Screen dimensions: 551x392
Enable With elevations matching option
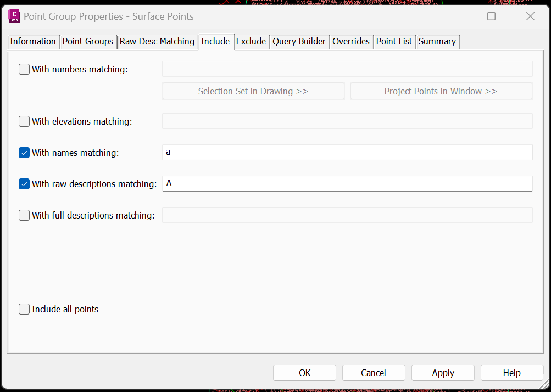(x=24, y=121)
